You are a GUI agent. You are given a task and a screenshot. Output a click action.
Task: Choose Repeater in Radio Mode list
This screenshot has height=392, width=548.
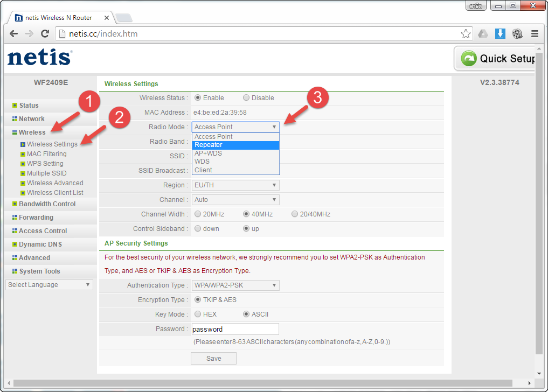(235, 145)
